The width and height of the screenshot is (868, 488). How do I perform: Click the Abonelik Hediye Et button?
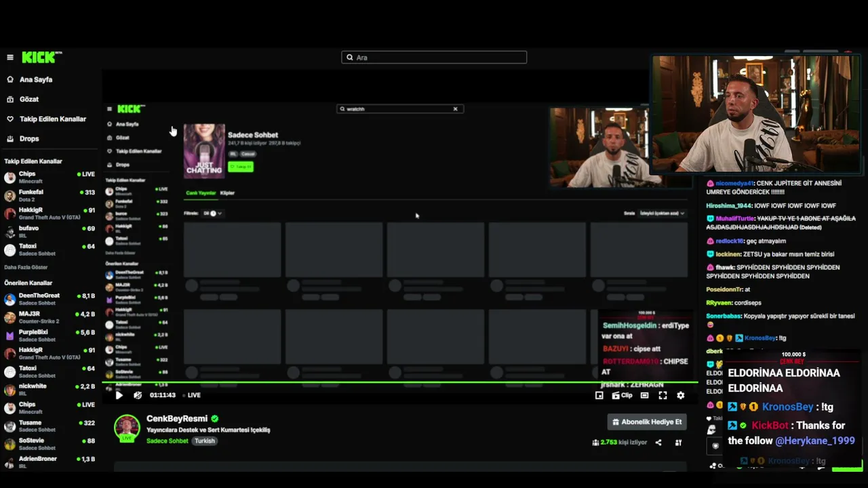coord(648,422)
